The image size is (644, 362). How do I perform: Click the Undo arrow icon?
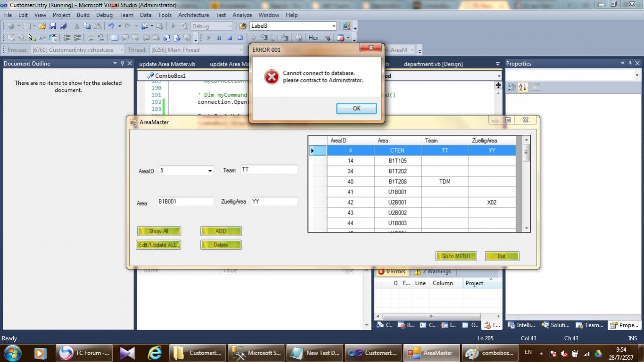point(111,26)
